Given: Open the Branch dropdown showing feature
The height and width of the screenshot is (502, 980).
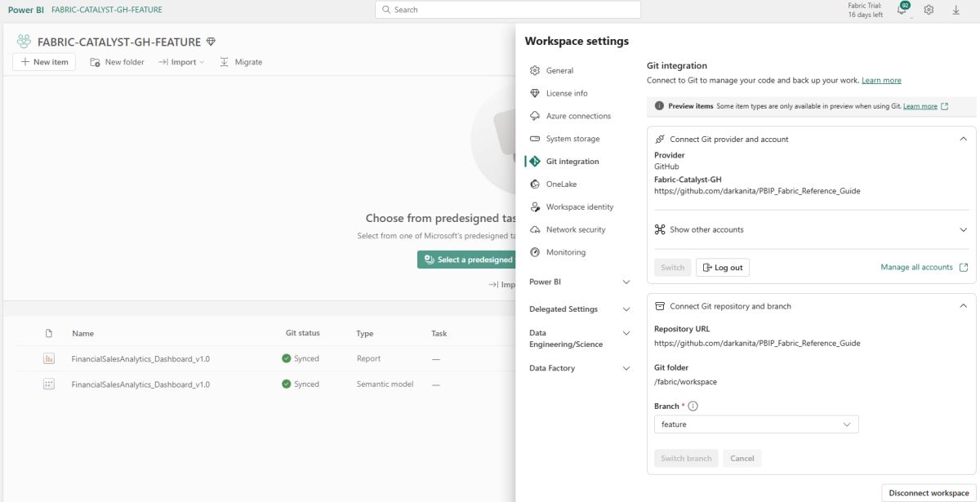Looking at the screenshot, I should [x=756, y=424].
